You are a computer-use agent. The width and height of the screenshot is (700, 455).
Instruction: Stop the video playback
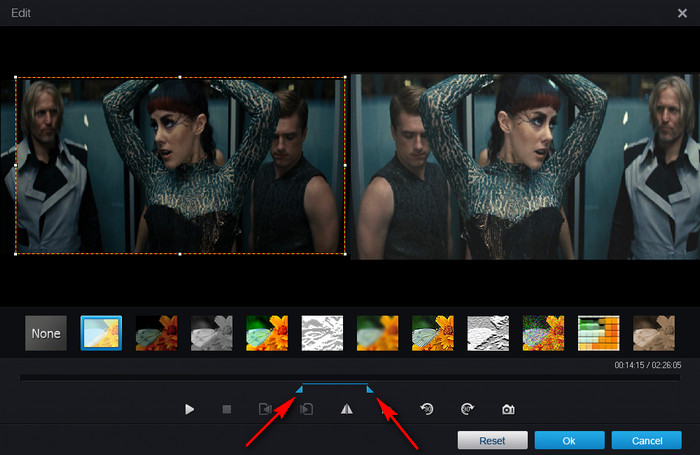tap(227, 409)
